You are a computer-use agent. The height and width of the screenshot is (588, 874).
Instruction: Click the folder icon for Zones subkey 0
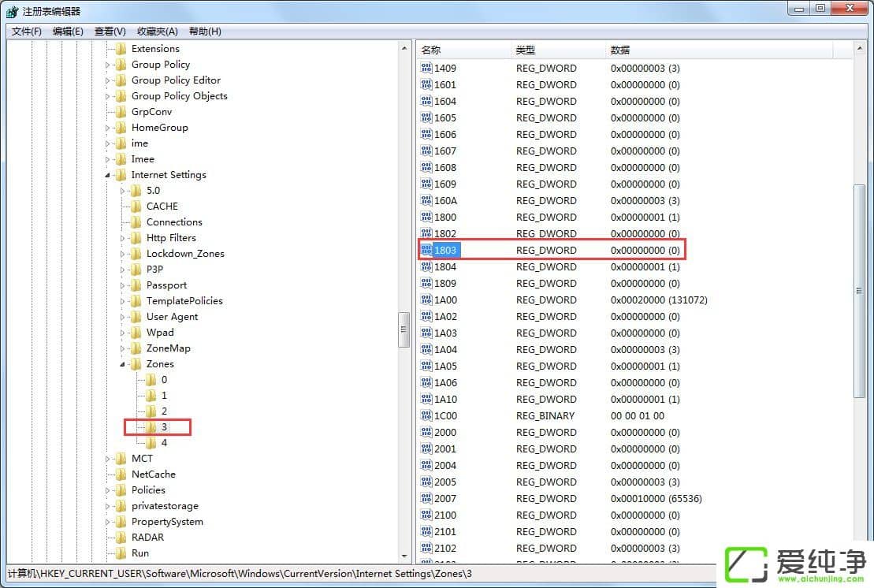pyautogui.click(x=151, y=380)
